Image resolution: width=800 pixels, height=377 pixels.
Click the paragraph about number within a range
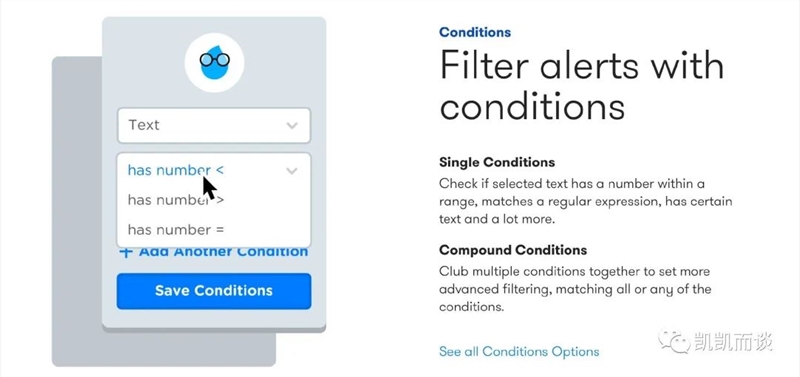click(585, 202)
